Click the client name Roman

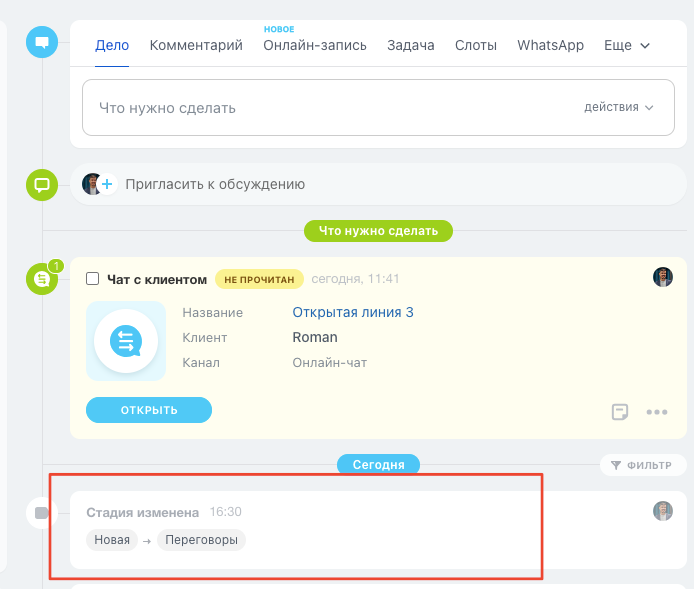[x=315, y=337]
